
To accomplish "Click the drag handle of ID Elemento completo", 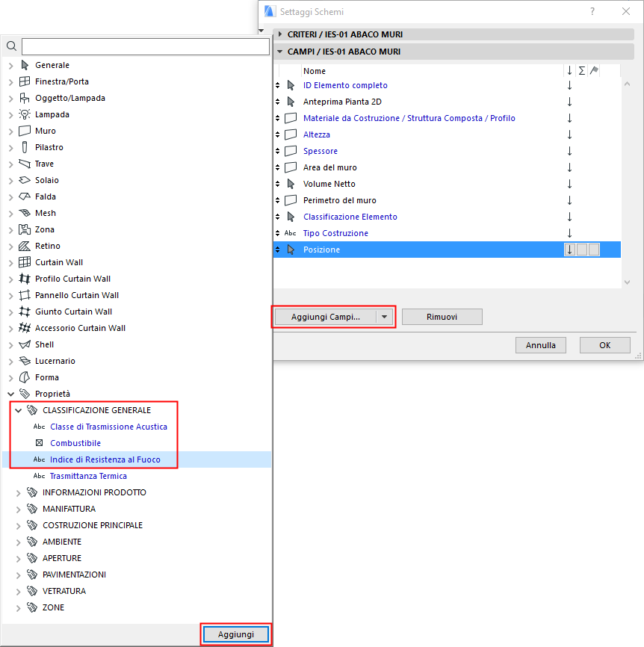I will pos(278,85).
